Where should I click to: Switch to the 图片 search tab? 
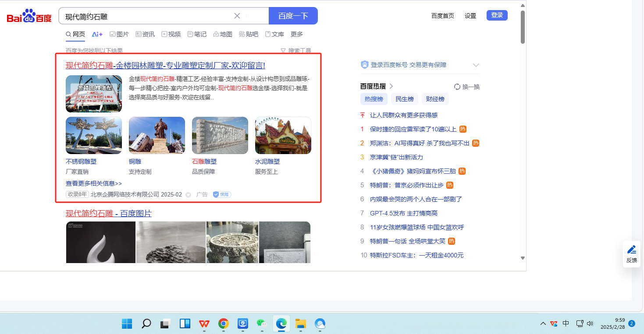point(119,34)
